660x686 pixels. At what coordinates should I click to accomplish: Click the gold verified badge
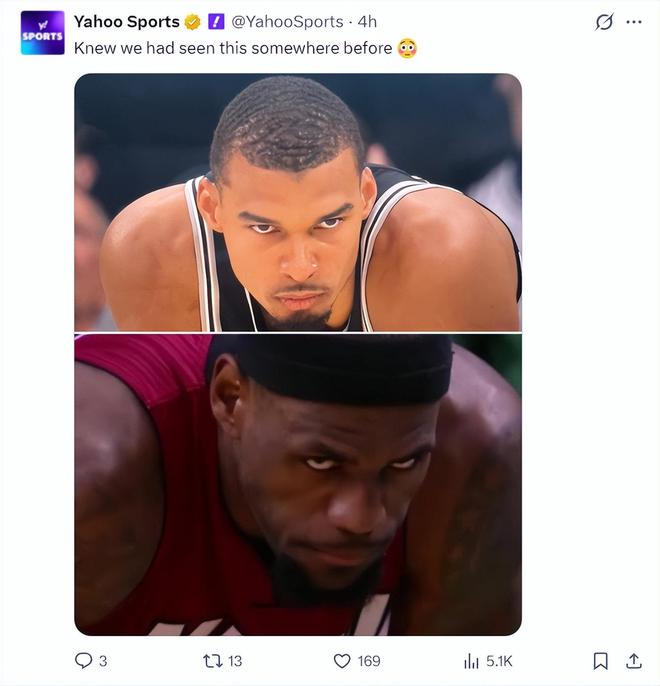click(192, 22)
